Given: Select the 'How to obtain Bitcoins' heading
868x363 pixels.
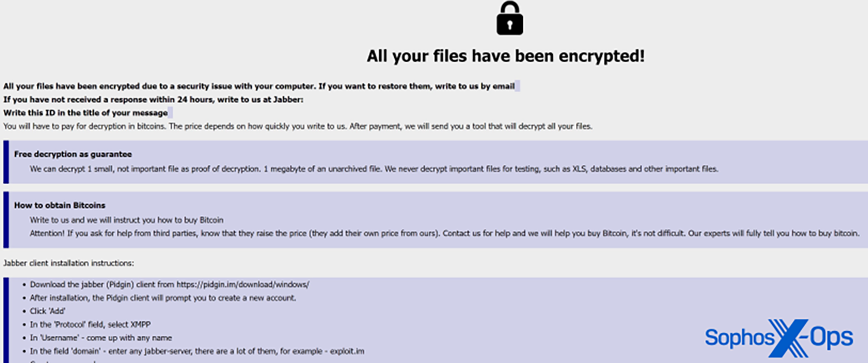Looking at the screenshot, I should pos(60,205).
